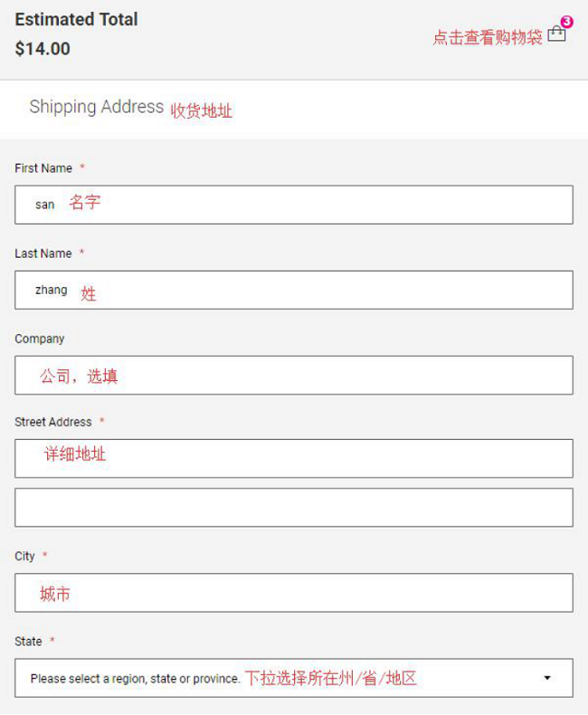This screenshot has height=715, width=588.
Task: Click the Street Address label
Action: (53, 422)
